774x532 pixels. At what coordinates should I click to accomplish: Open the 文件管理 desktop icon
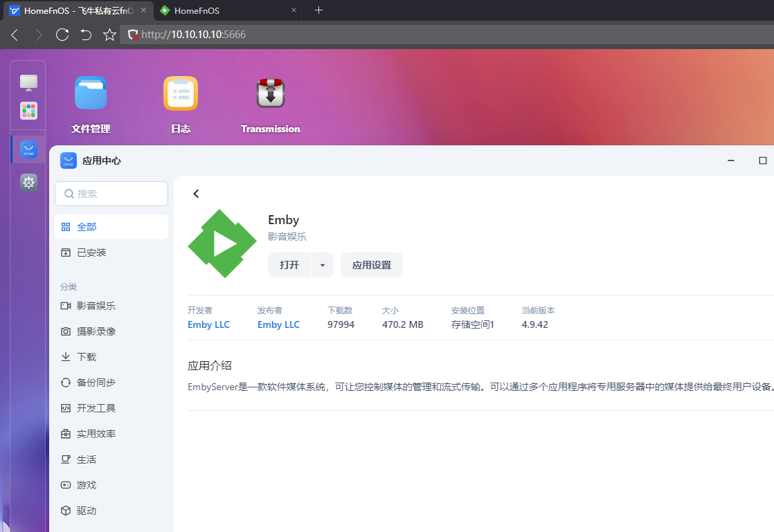(91, 93)
